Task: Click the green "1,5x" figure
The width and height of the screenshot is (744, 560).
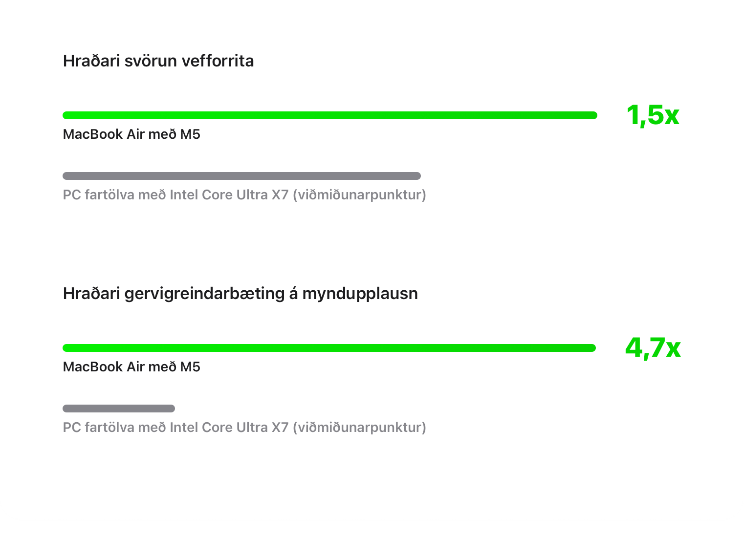Action: tap(653, 115)
